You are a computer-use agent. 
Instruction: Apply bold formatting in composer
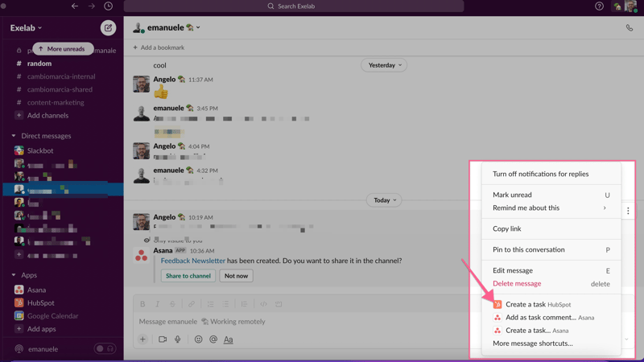(x=142, y=304)
